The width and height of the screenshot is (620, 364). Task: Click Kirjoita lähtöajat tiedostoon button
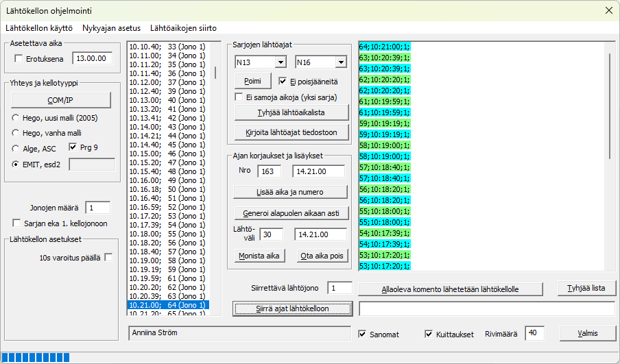tap(291, 132)
